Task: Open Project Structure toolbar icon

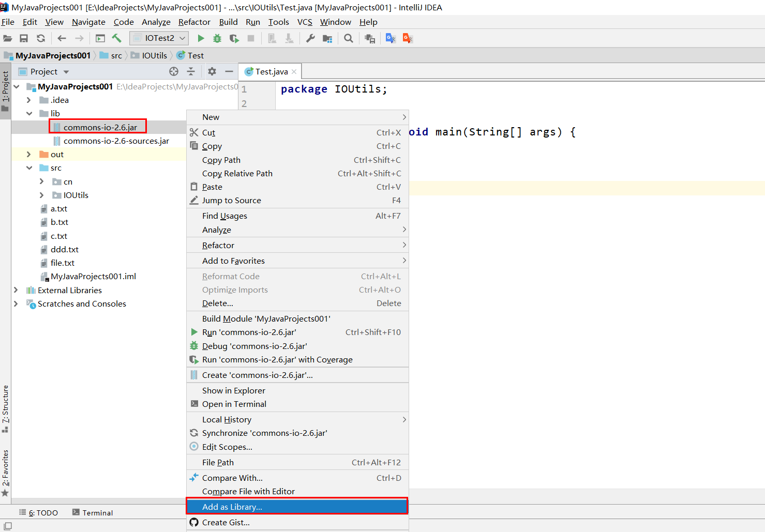Action: (x=327, y=38)
